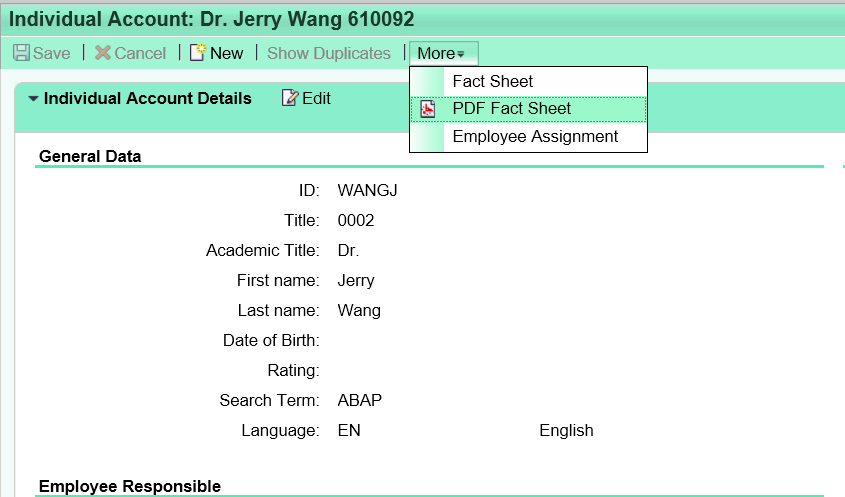Screen dimensions: 845x497
Task: Collapse the Individual Account Details section
Action: (x=33, y=99)
